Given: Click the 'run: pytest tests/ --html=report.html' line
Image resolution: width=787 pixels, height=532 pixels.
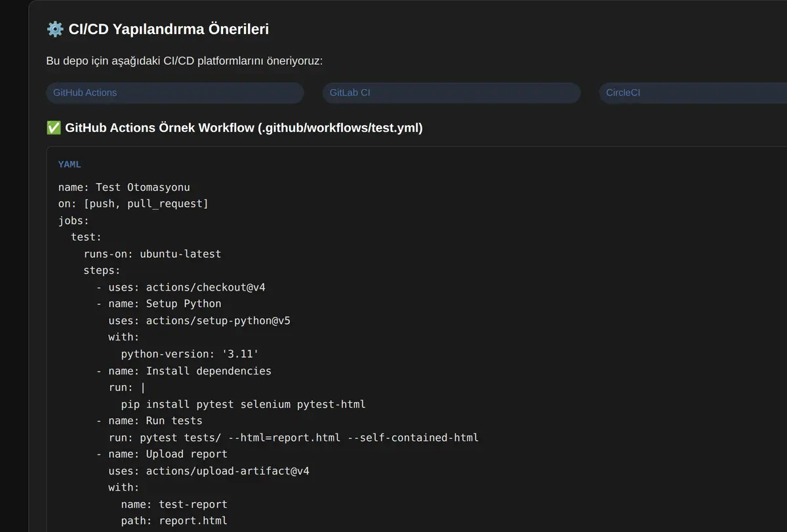Looking at the screenshot, I should click(294, 438).
